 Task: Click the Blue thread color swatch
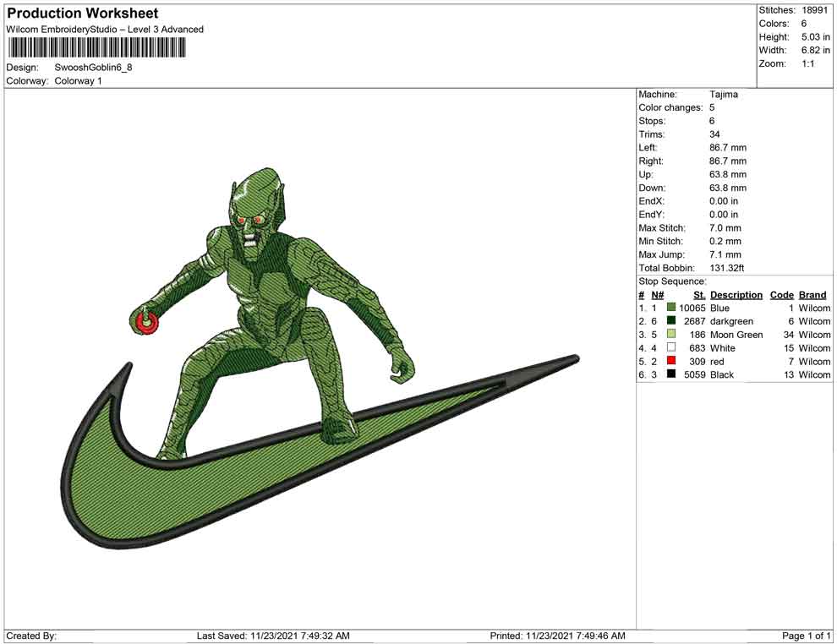tap(671, 308)
